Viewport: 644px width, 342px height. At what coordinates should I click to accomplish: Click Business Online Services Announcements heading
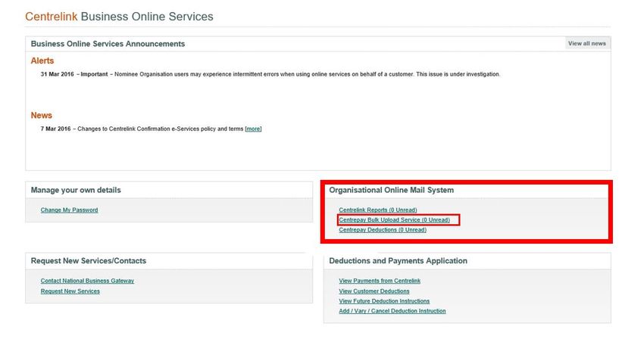click(108, 44)
